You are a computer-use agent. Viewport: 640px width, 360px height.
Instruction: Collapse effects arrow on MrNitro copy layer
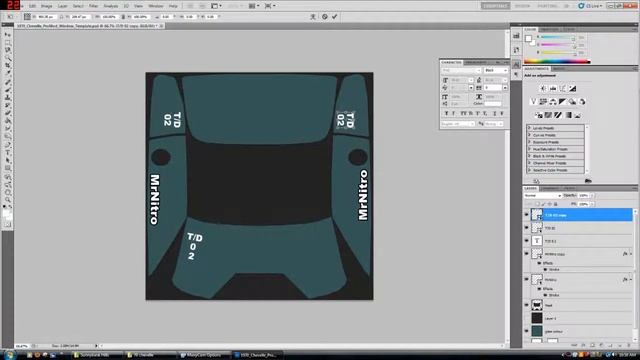click(x=631, y=254)
